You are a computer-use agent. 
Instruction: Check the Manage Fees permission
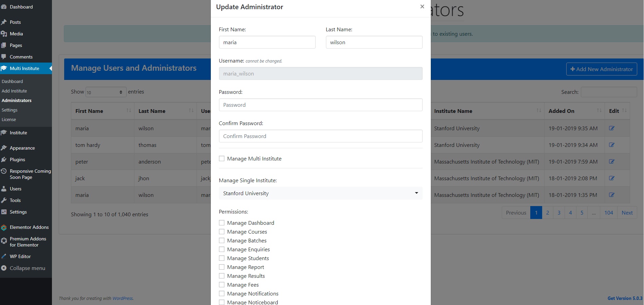coord(222,285)
